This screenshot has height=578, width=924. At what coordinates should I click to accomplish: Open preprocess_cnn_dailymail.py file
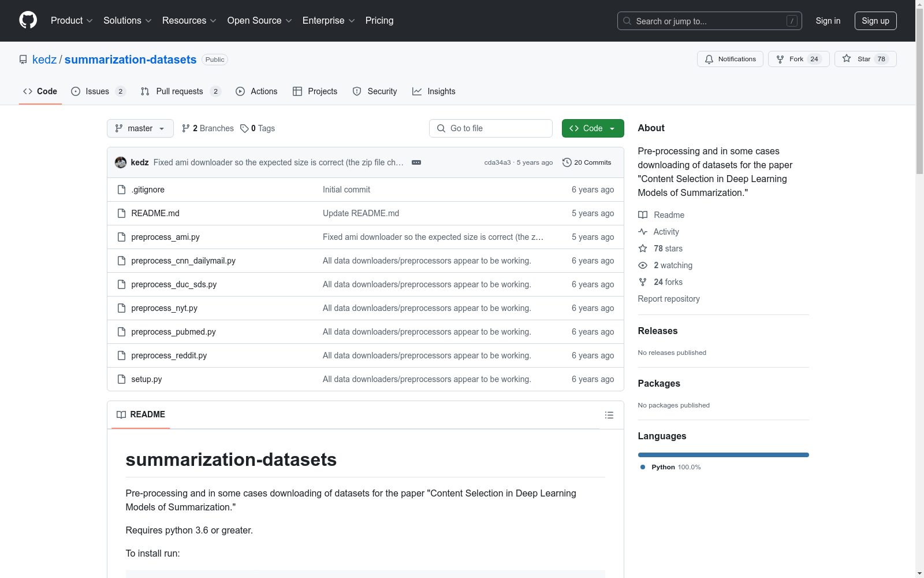click(x=184, y=261)
